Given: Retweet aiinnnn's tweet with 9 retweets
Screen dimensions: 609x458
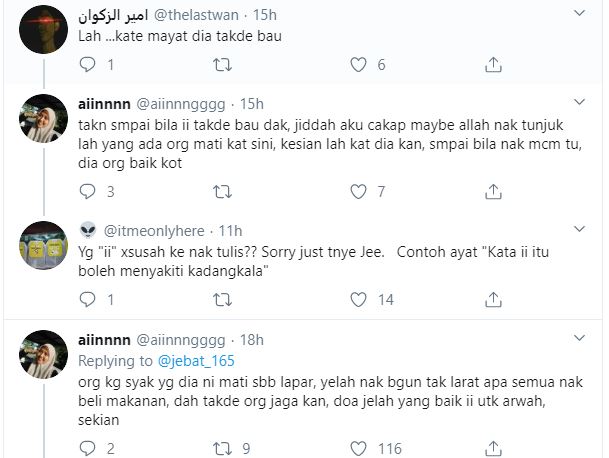Looking at the screenshot, I should pos(223,448).
